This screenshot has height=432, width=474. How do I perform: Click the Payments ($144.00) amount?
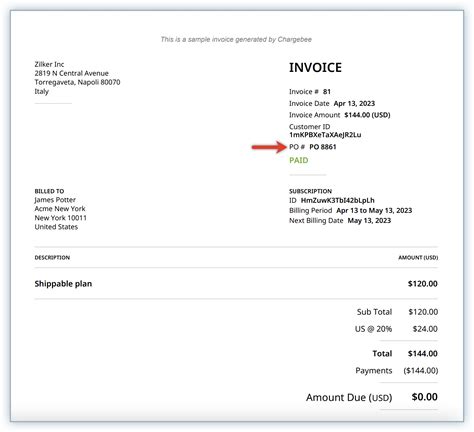(421, 371)
